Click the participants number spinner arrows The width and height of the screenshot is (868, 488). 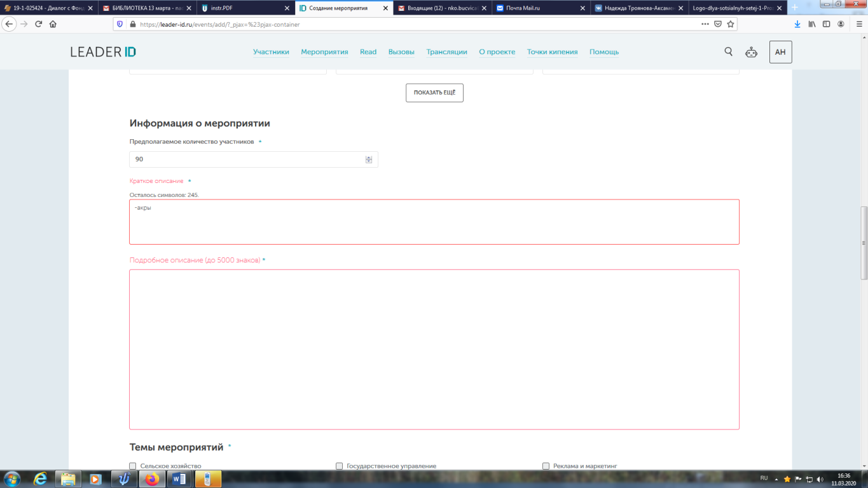coord(369,159)
